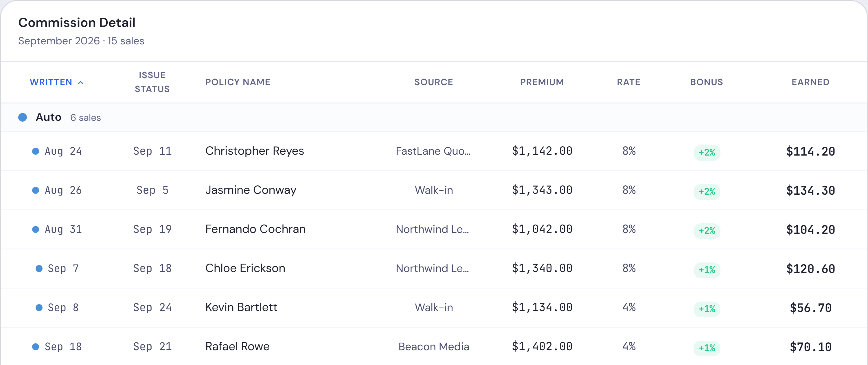This screenshot has width=868, height=365.
Task: Sort by the Earned column header
Action: [x=810, y=82]
